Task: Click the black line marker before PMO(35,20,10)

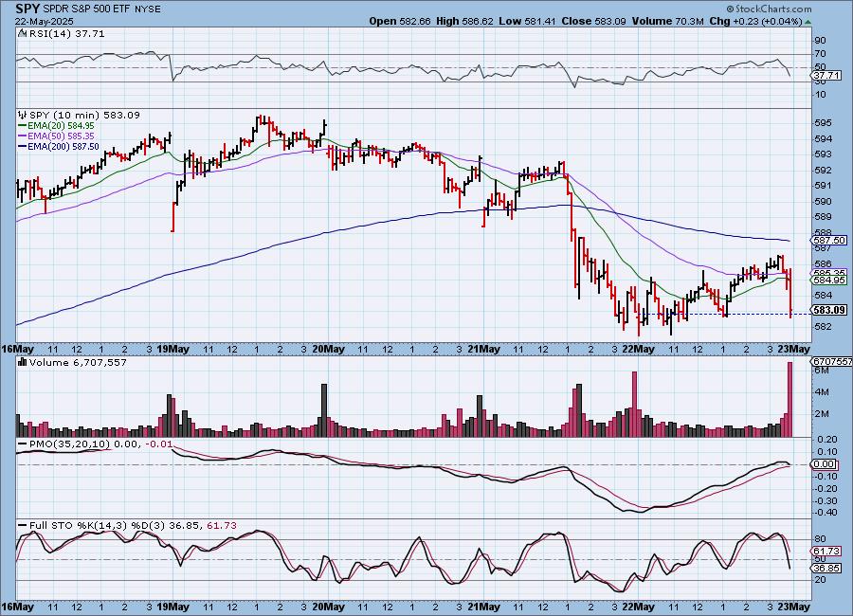Action: [23, 444]
